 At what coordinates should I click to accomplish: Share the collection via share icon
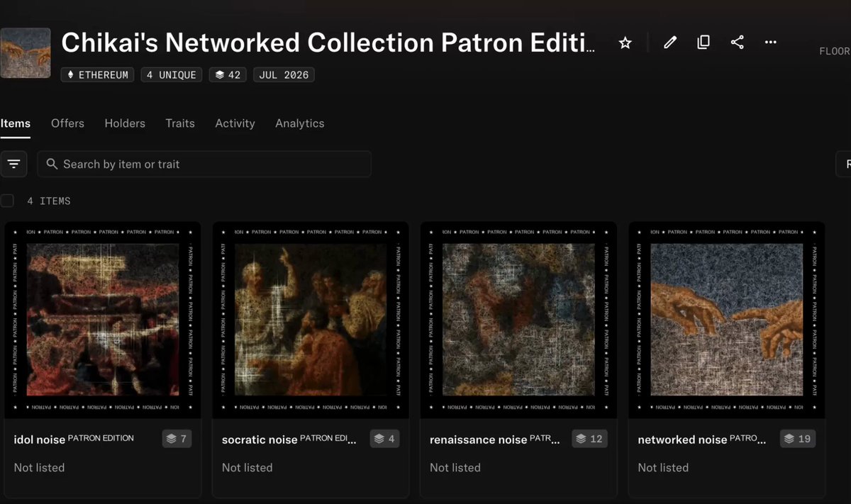(738, 43)
